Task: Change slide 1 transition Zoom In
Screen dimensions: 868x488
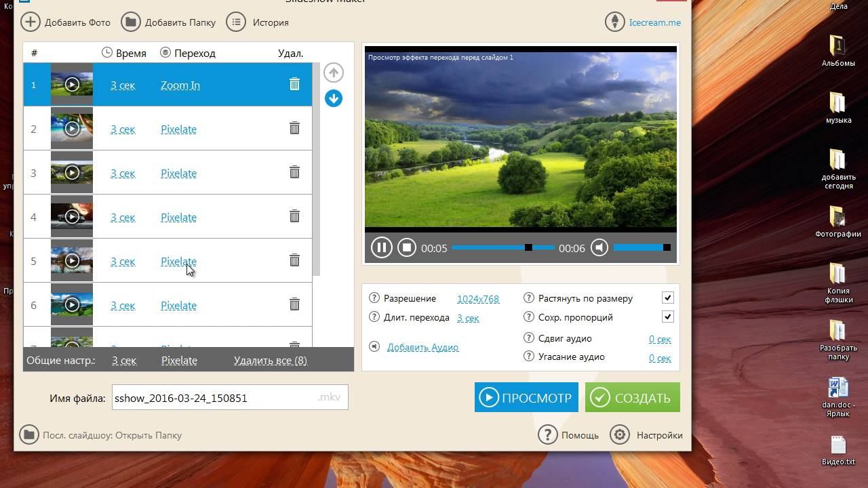Action: click(180, 85)
